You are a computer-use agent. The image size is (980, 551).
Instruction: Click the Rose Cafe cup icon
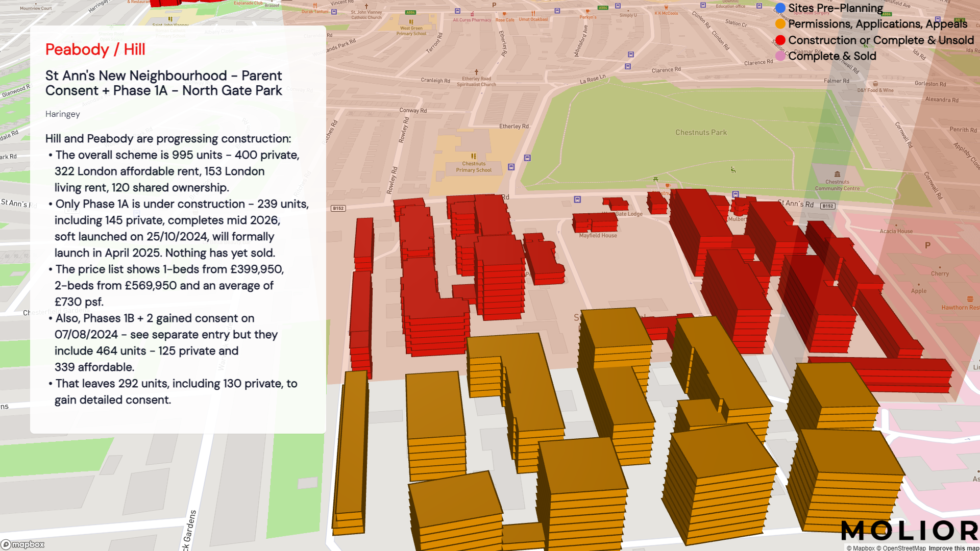(504, 14)
